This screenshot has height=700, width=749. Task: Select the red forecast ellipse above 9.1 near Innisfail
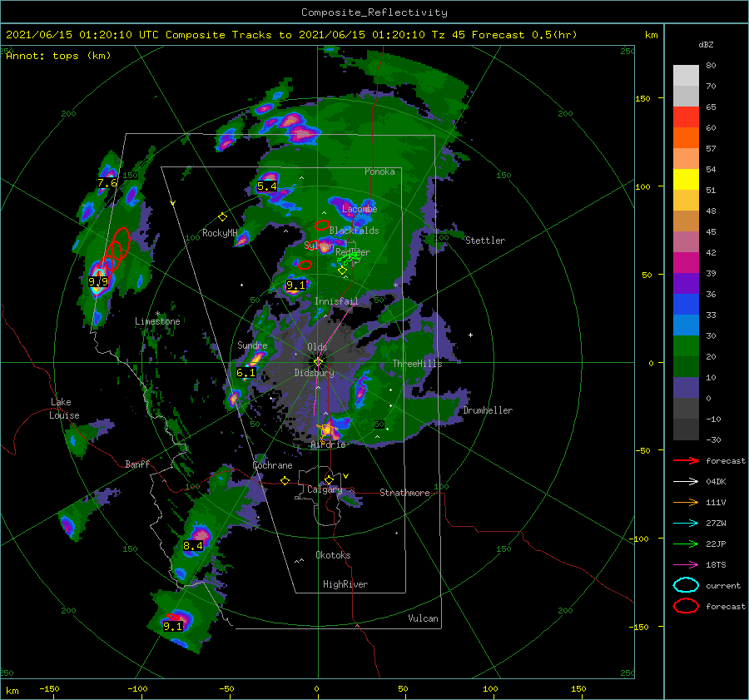[305, 265]
